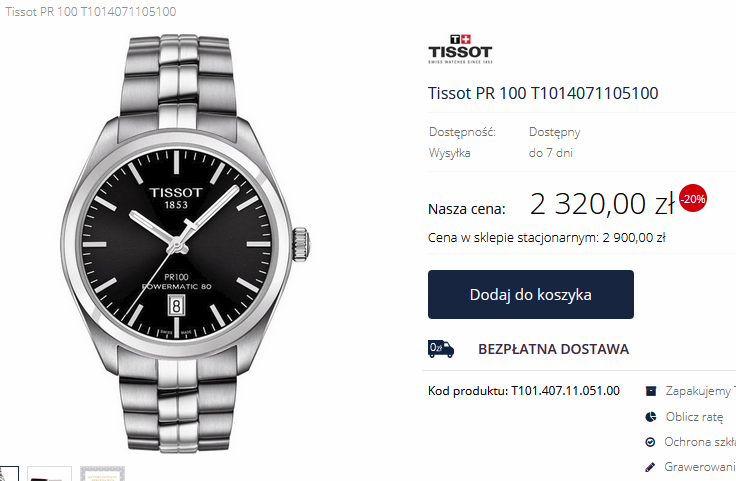Click the red -20% discount badge
This screenshot has height=481, width=736.
[693, 199]
